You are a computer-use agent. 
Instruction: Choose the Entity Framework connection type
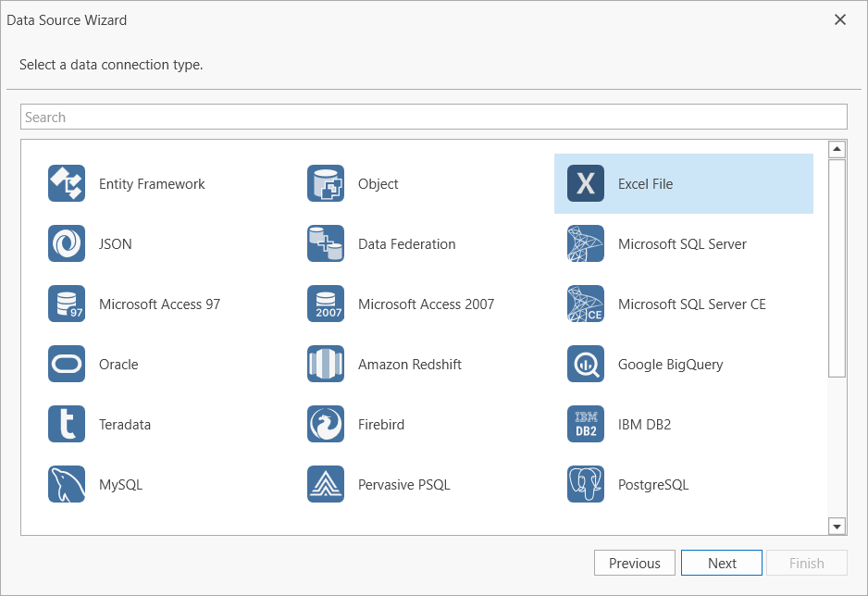[x=127, y=183]
